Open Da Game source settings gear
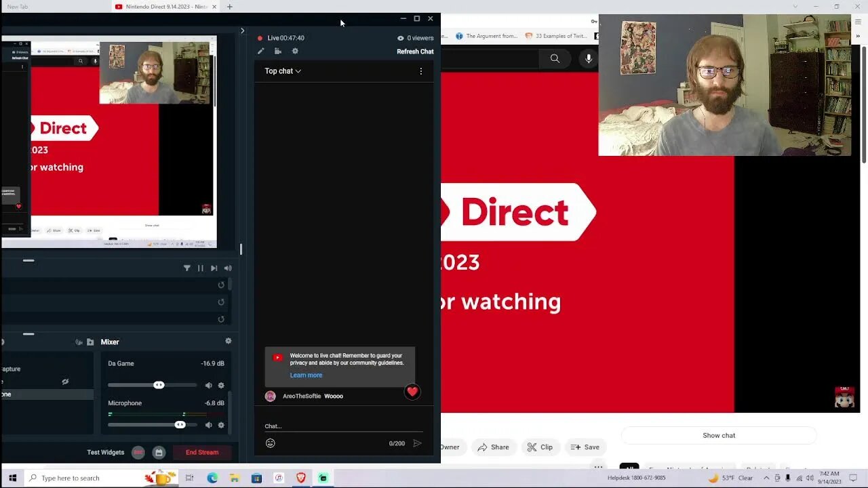868x488 pixels. pos(220,385)
